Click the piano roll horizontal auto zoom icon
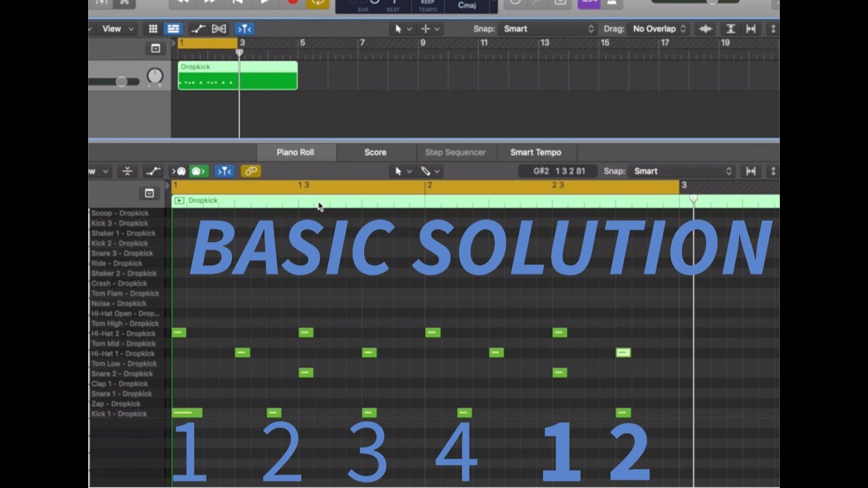The height and width of the screenshot is (488, 868). tap(751, 171)
